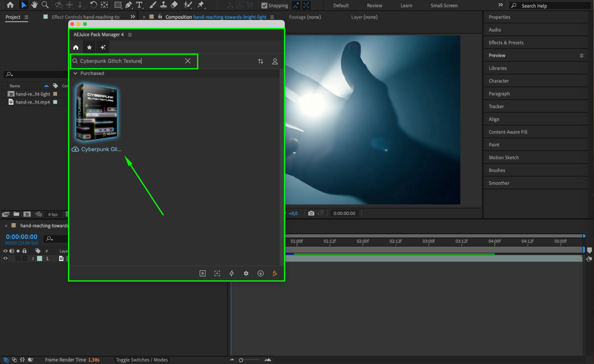Open AEJuice Pack Manager panel menu
The image size is (594, 364).
point(130,34)
